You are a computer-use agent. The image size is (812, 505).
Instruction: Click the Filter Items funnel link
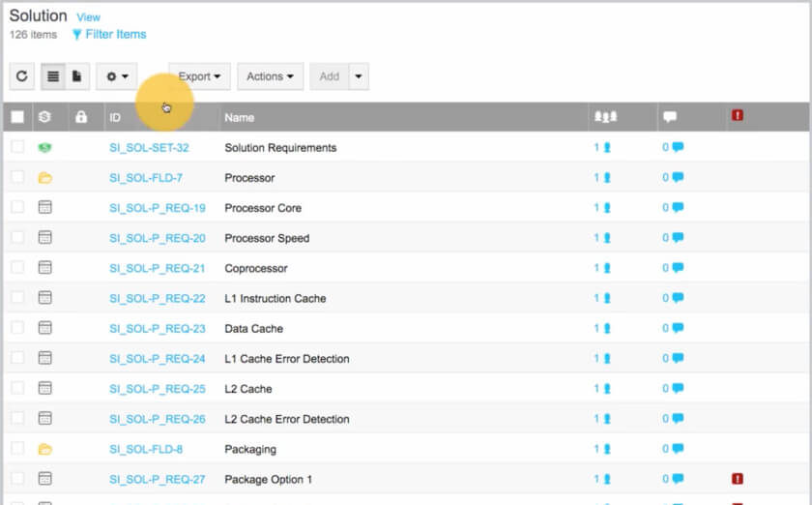pos(109,35)
